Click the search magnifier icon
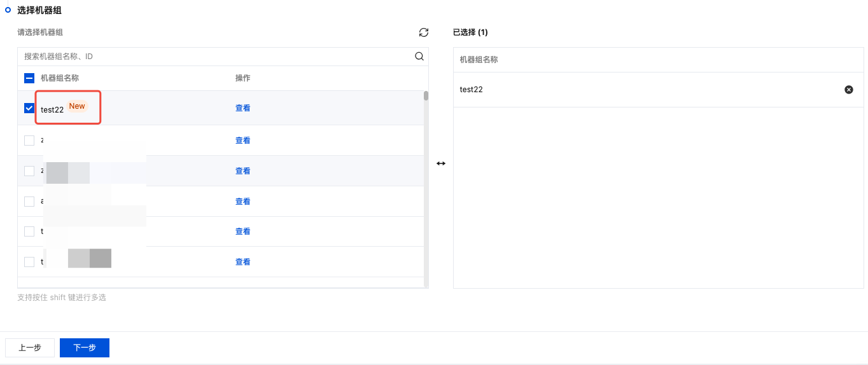Screen dimensions: 868x365 tap(419, 56)
